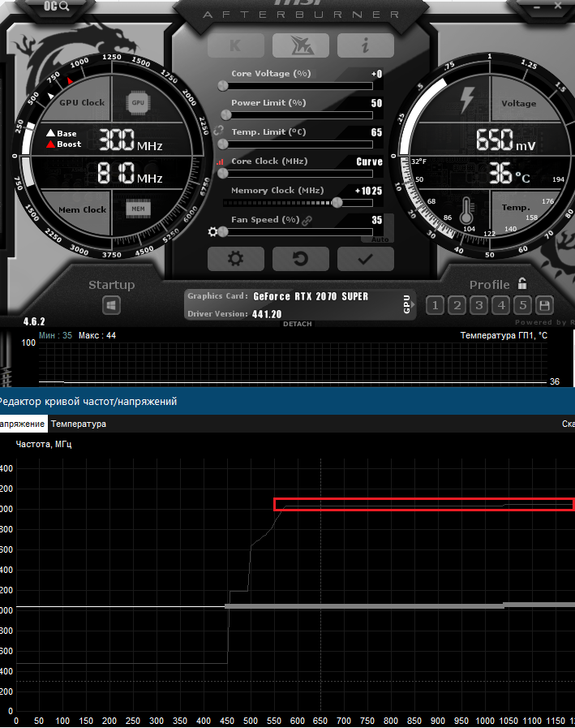This screenshot has width=575, height=728.
Task: Click the Driver Version 441.20 text
Action: point(267,314)
